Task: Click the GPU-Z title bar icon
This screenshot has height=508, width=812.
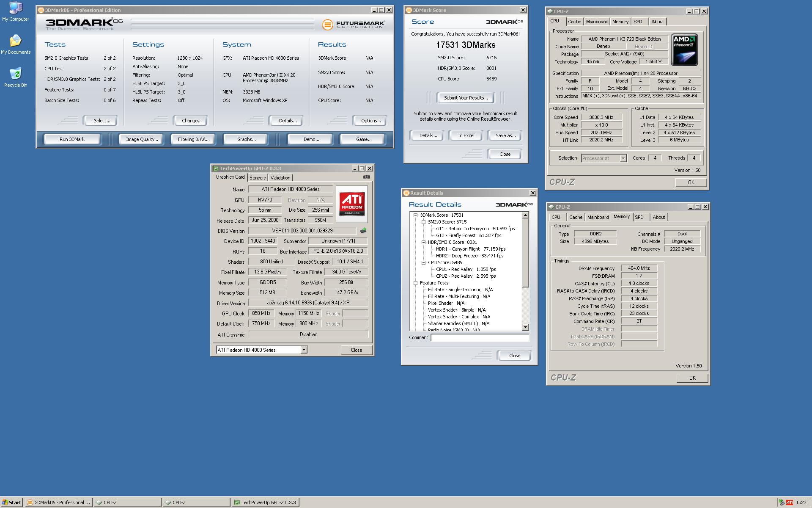Action: pos(216,168)
